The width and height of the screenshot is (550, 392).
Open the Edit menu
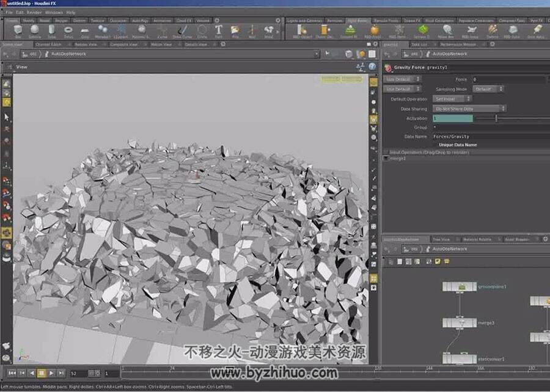20,12
